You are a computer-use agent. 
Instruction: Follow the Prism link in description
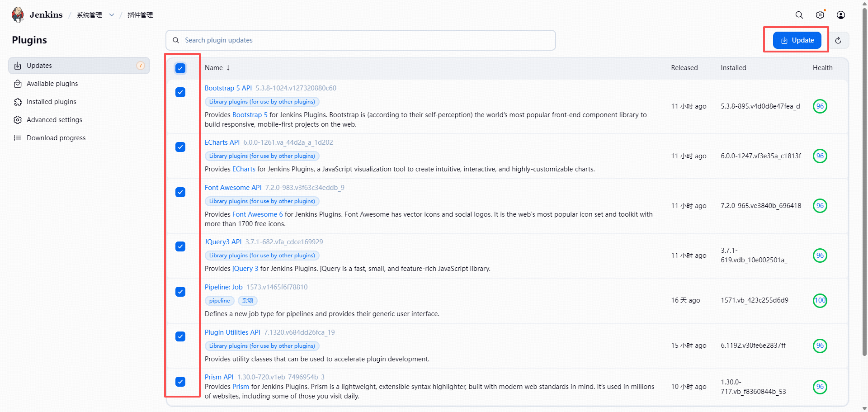[241, 387]
